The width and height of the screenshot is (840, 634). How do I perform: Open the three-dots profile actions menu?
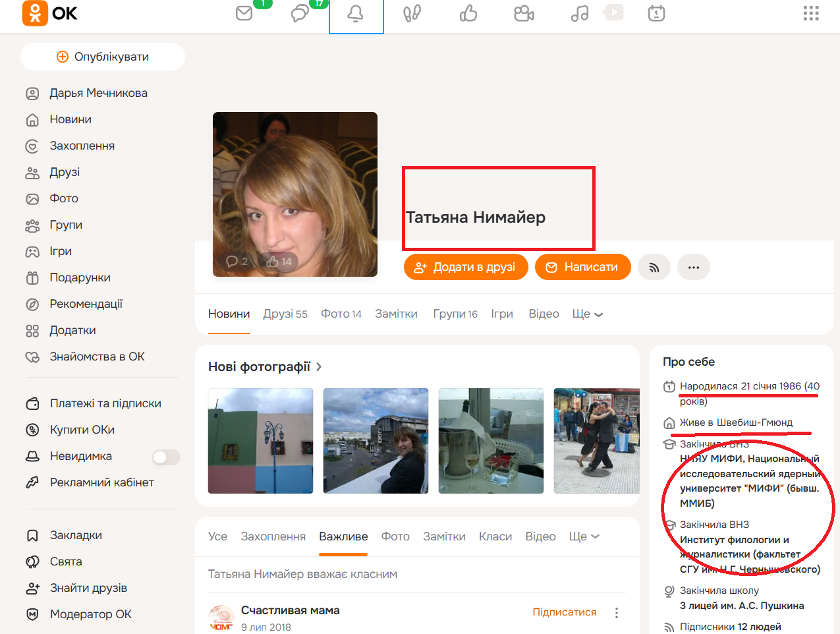coord(694,267)
